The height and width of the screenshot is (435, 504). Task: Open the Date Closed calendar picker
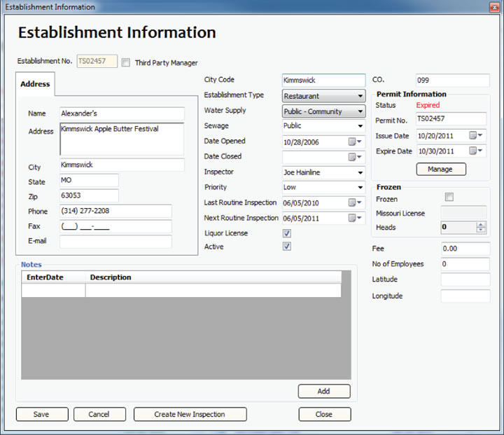click(x=355, y=157)
